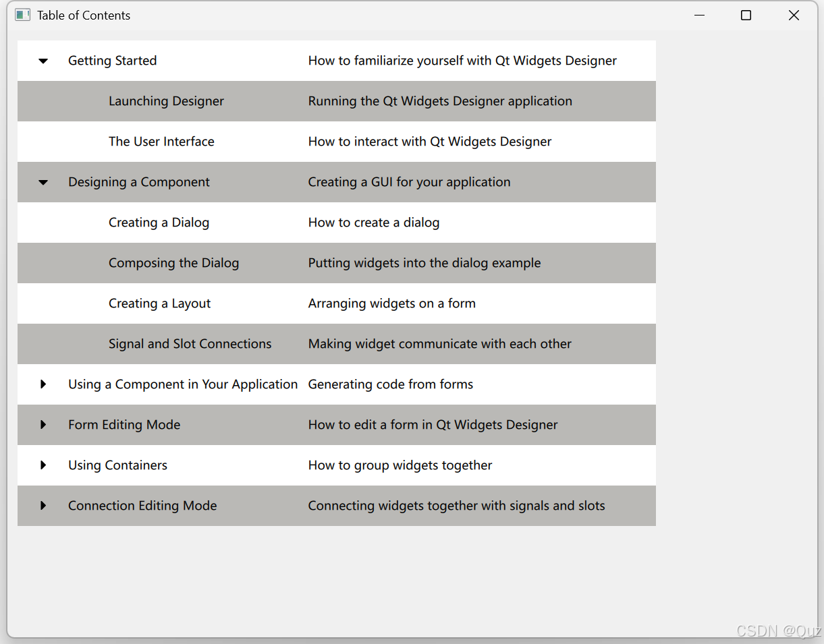The width and height of the screenshot is (824, 644).
Task: Select The User Interface entry
Action: (x=161, y=142)
